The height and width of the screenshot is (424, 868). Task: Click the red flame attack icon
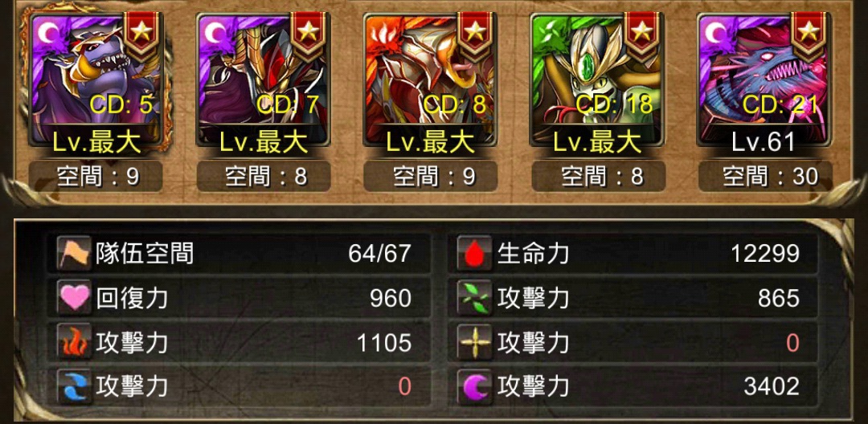click(74, 343)
